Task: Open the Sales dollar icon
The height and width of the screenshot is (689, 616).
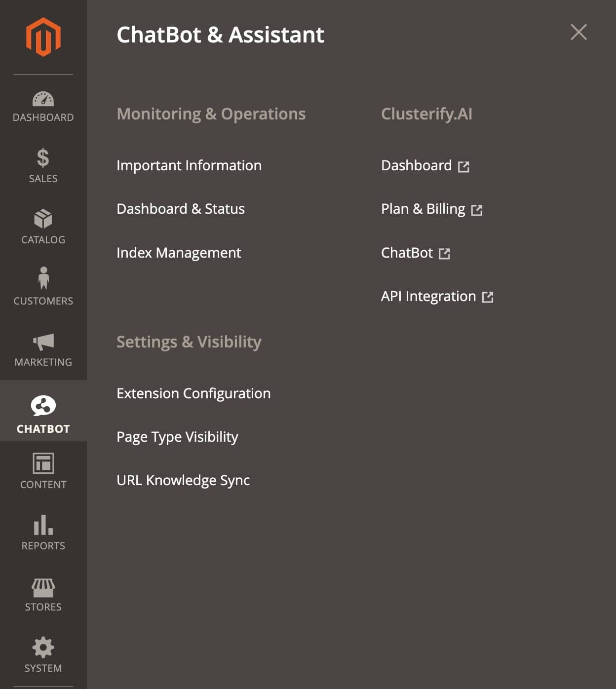Action: tap(43, 158)
